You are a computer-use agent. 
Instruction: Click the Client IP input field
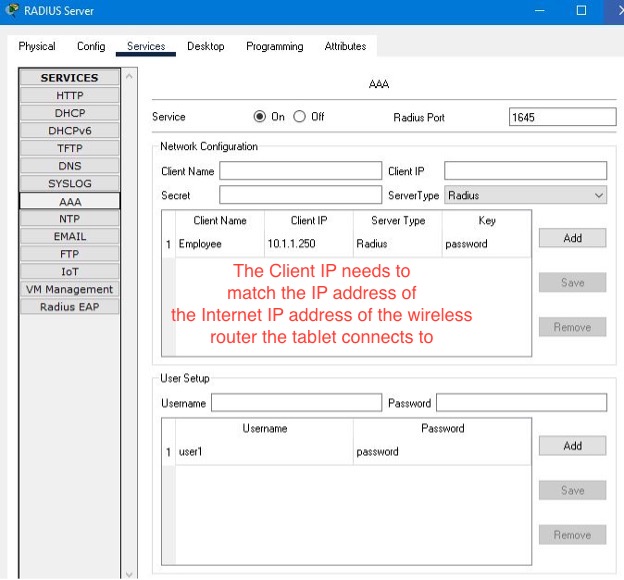point(525,171)
